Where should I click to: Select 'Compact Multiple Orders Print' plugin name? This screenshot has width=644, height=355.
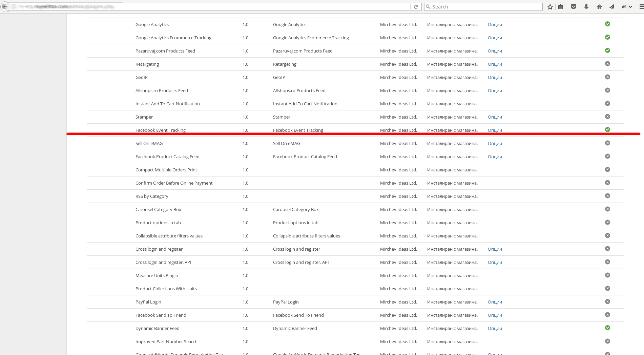pyautogui.click(x=166, y=170)
